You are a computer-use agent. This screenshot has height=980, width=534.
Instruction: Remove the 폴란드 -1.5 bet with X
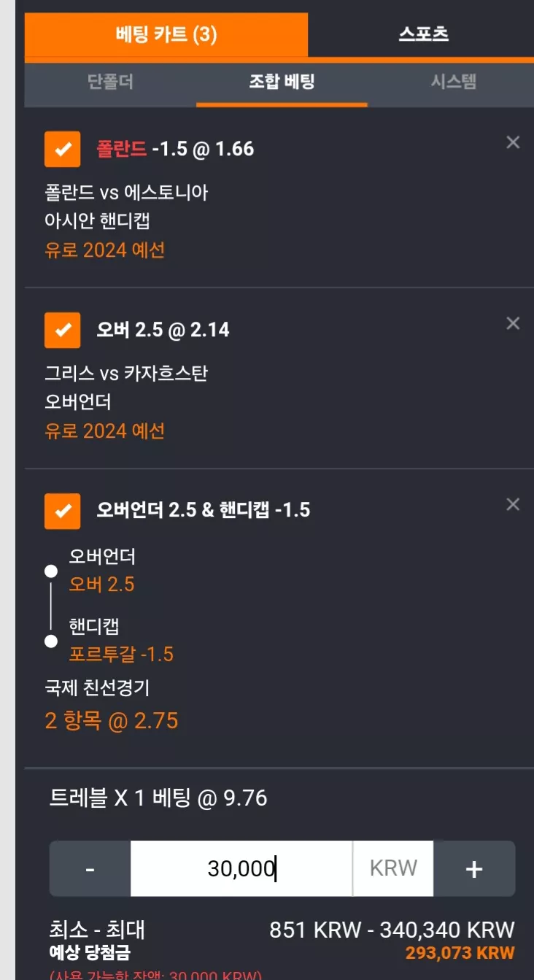(513, 142)
